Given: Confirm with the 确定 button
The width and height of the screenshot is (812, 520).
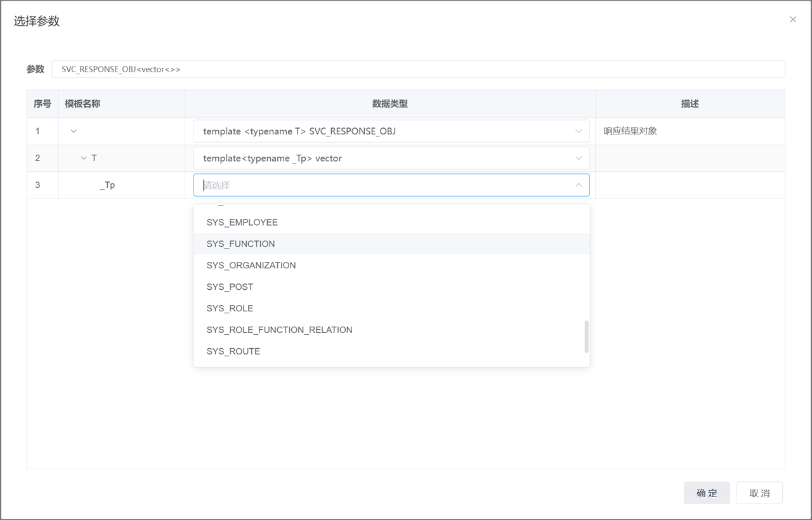Looking at the screenshot, I should (x=707, y=493).
